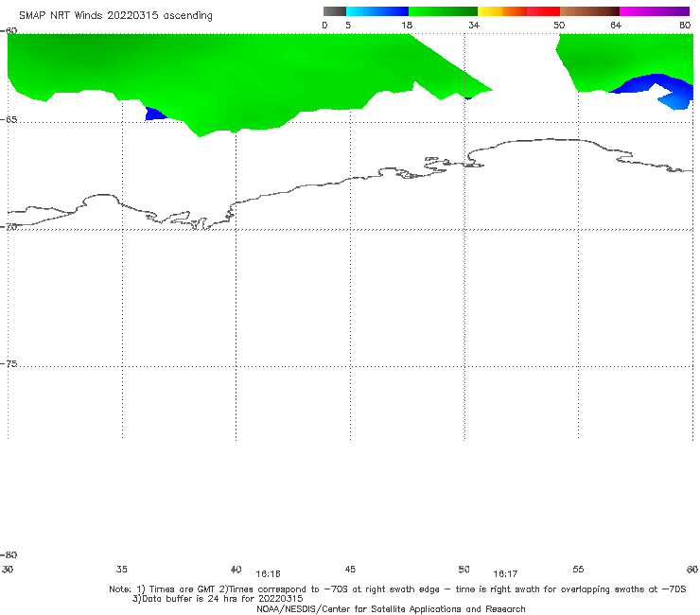Click the latitude label "-65"

[9, 120]
